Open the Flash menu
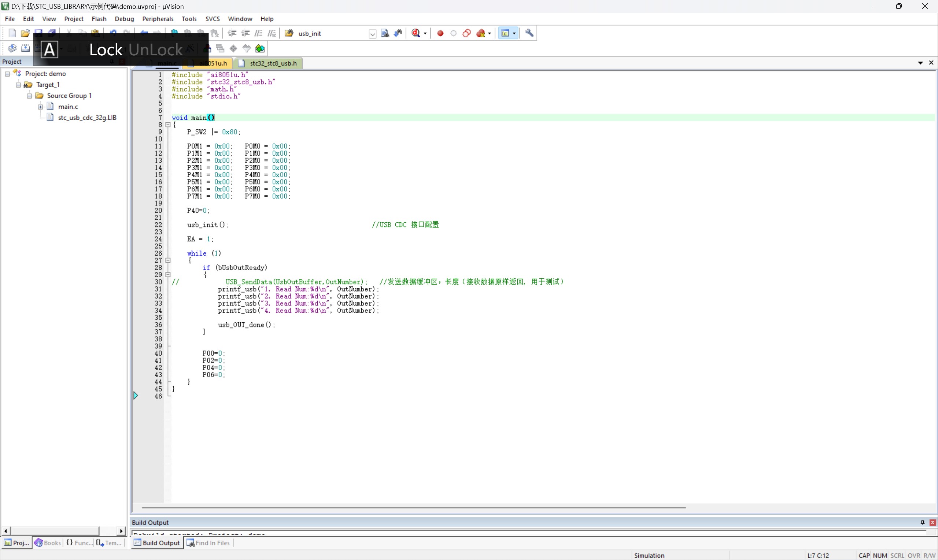The image size is (938, 560). (x=99, y=19)
